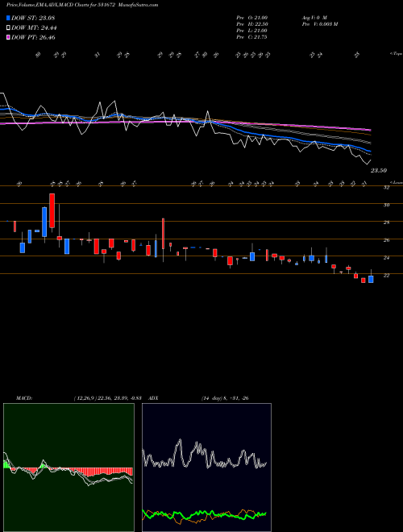Open the green MACD histogram panel

[x=69, y=468]
